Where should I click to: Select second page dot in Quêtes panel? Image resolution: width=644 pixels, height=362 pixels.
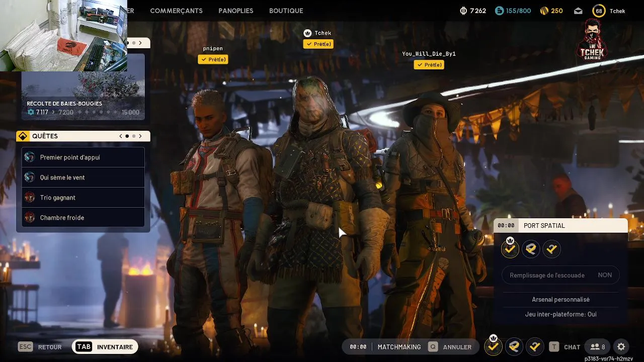134,136
